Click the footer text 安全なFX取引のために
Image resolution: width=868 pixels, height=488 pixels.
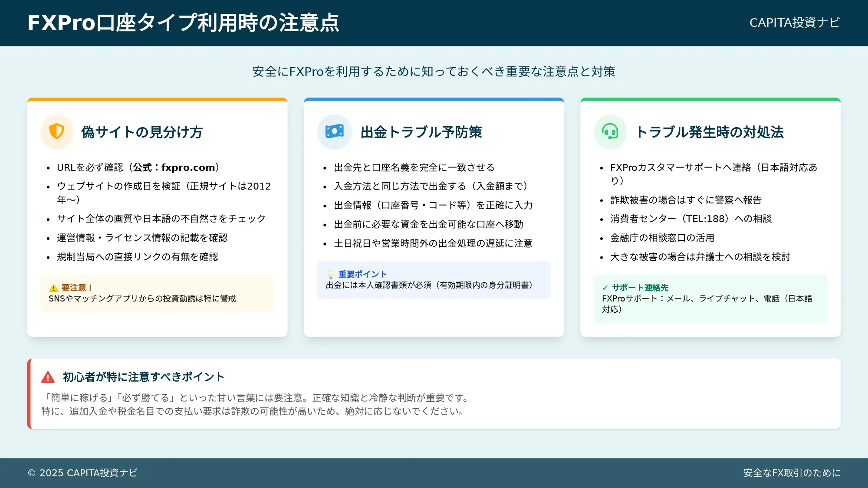click(792, 473)
